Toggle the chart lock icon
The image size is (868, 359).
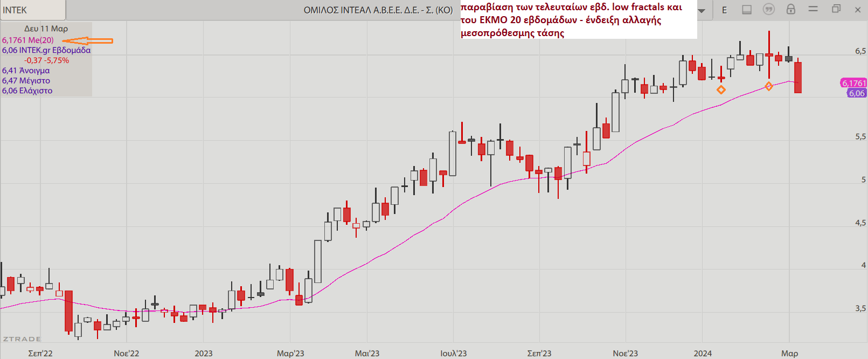pyautogui.click(x=791, y=9)
